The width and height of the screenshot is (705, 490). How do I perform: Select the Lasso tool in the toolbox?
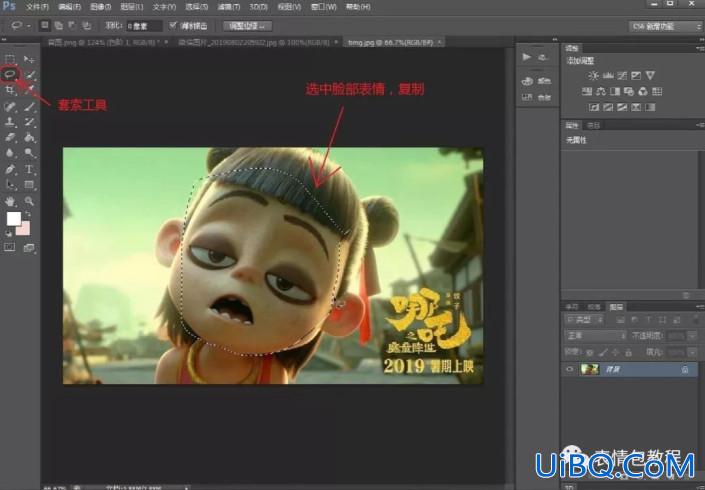10,74
